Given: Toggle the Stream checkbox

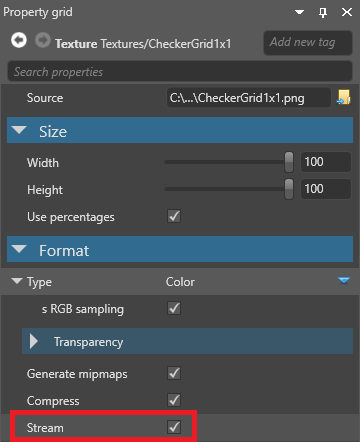Looking at the screenshot, I should (174, 427).
